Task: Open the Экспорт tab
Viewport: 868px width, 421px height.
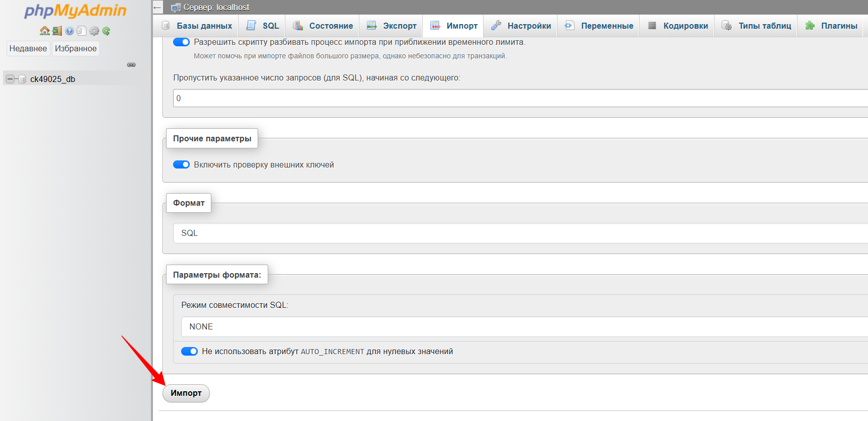Action: (391, 26)
